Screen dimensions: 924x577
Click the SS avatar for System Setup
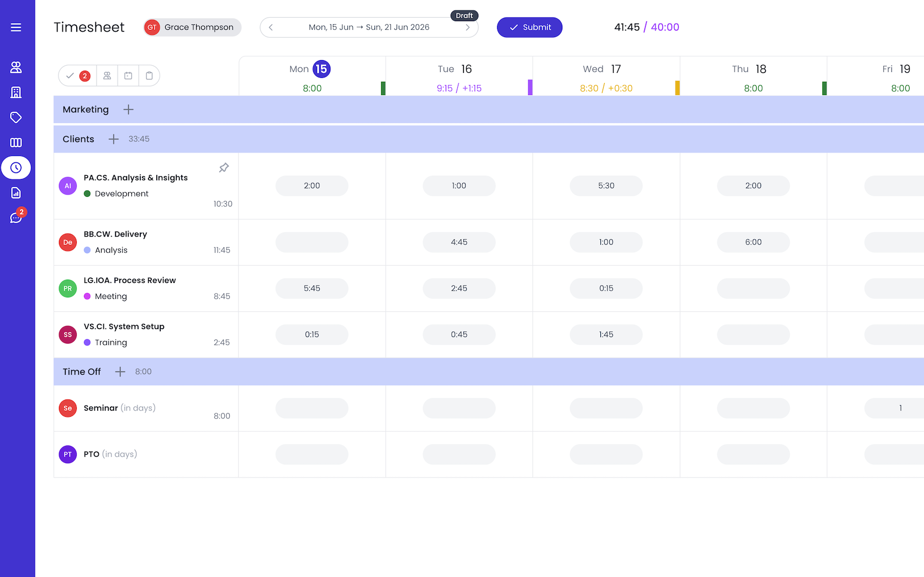[68, 334]
